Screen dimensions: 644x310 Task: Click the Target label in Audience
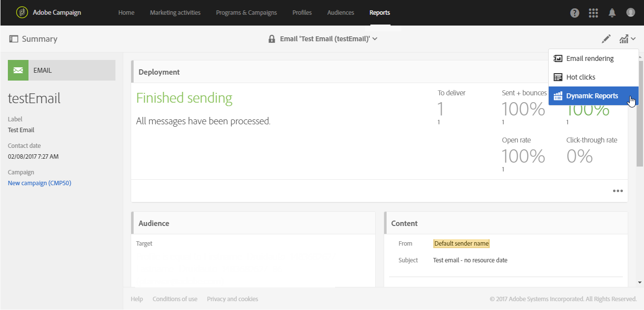tap(144, 243)
